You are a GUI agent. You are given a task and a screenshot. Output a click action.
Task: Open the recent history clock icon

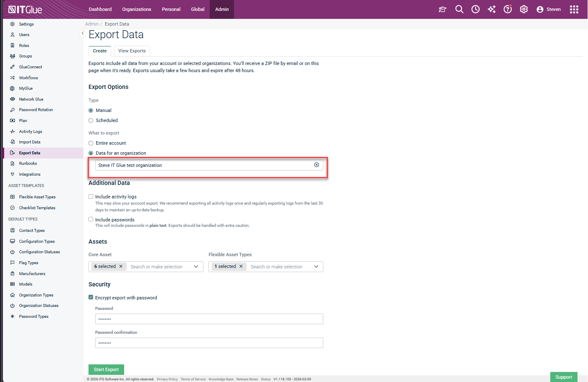click(x=475, y=9)
